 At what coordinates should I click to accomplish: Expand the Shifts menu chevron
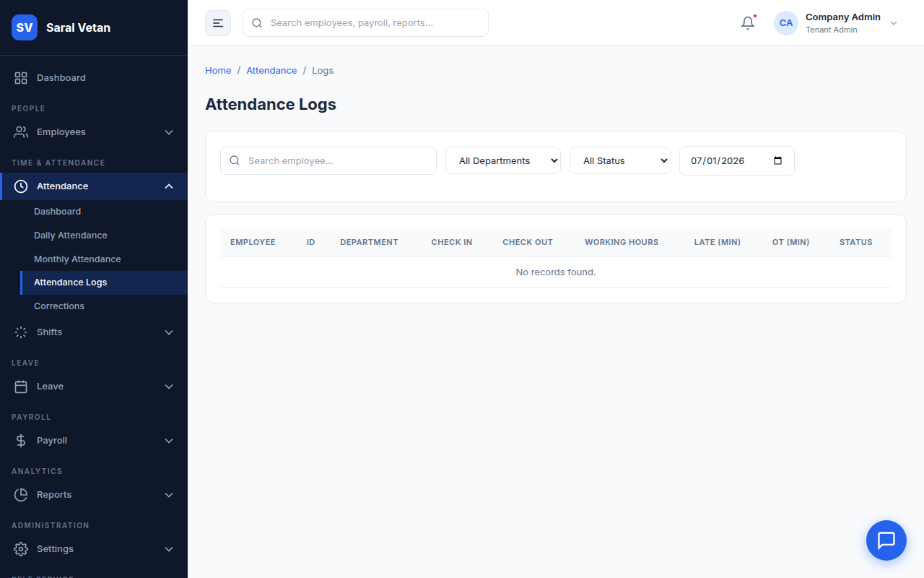coord(169,332)
